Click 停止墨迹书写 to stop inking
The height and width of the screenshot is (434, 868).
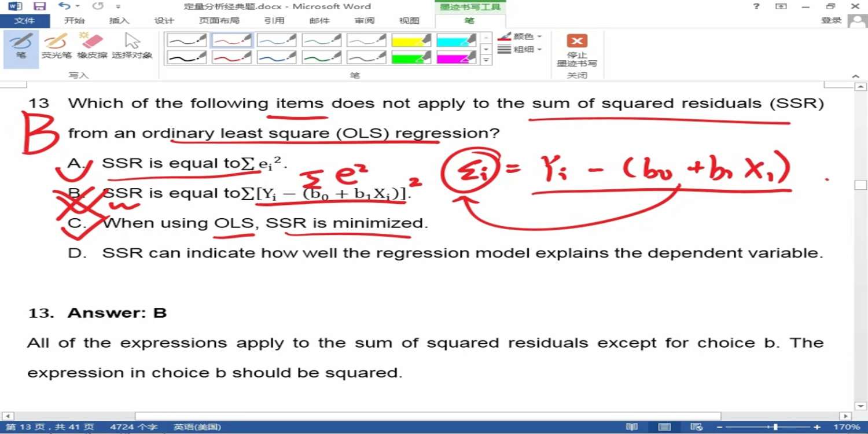coord(577,50)
